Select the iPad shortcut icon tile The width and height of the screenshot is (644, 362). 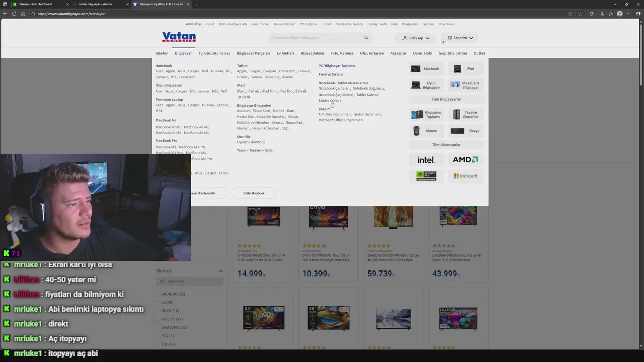[x=465, y=69]
